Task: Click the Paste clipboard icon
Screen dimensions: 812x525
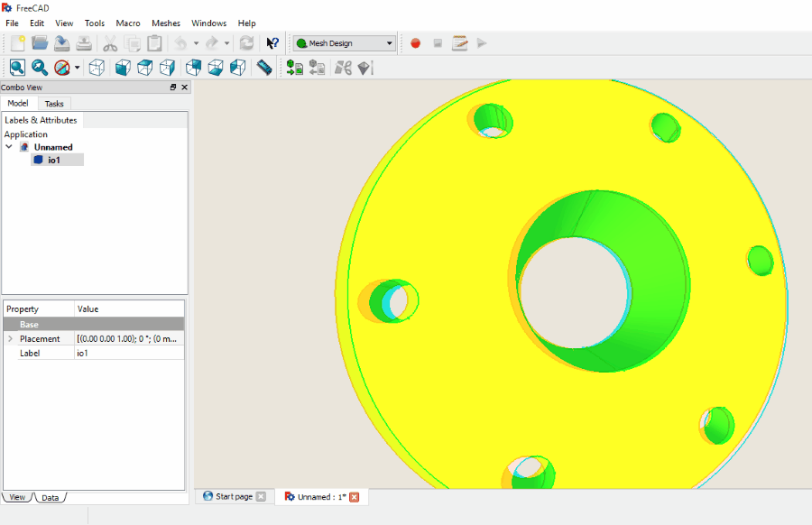Action: point(154,43)
